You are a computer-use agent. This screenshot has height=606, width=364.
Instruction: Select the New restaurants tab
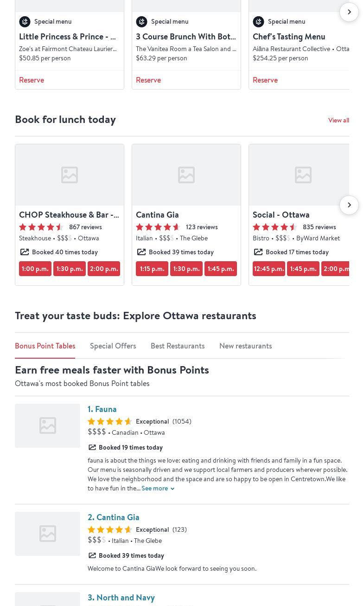click(x=245, y=346)
